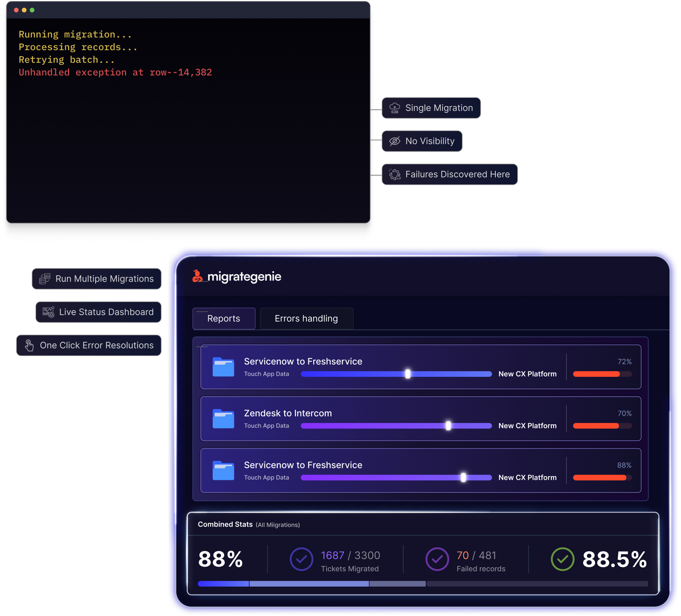Click 'Touch App Data' in the Zendesk row
The height and width of the screenshot is (616, 681).
click(x=266, y=426)
